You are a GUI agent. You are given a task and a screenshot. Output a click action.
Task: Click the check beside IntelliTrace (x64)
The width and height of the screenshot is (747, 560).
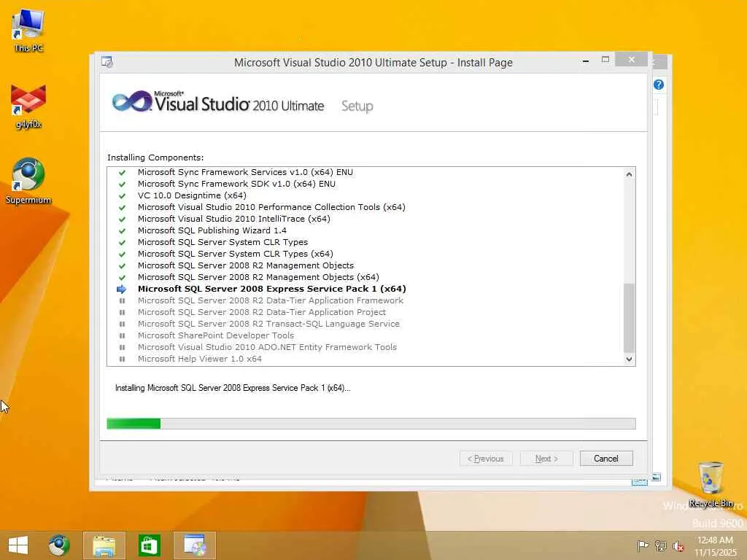122,219
